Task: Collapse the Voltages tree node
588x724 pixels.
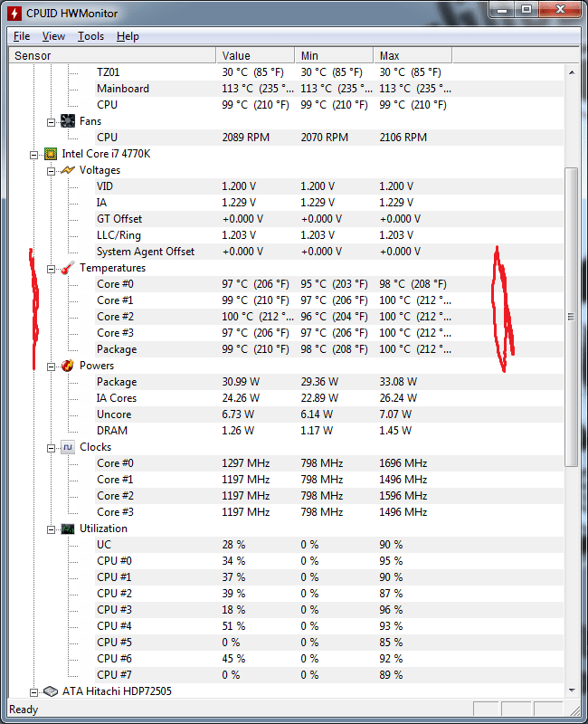Action: coord(52,170)
